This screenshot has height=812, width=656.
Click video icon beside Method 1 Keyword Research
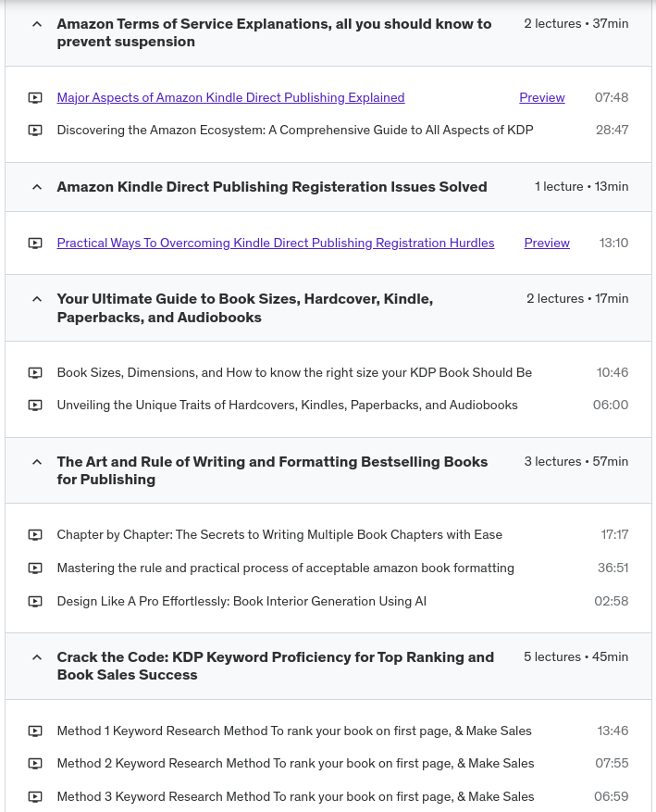[35, 731]
